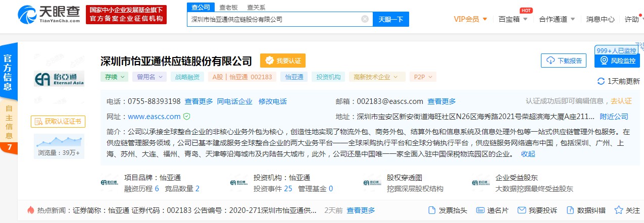Click the logo icon beside 项目品牌
This screenshot has width=644, height=223.
(x=110, y=183)
